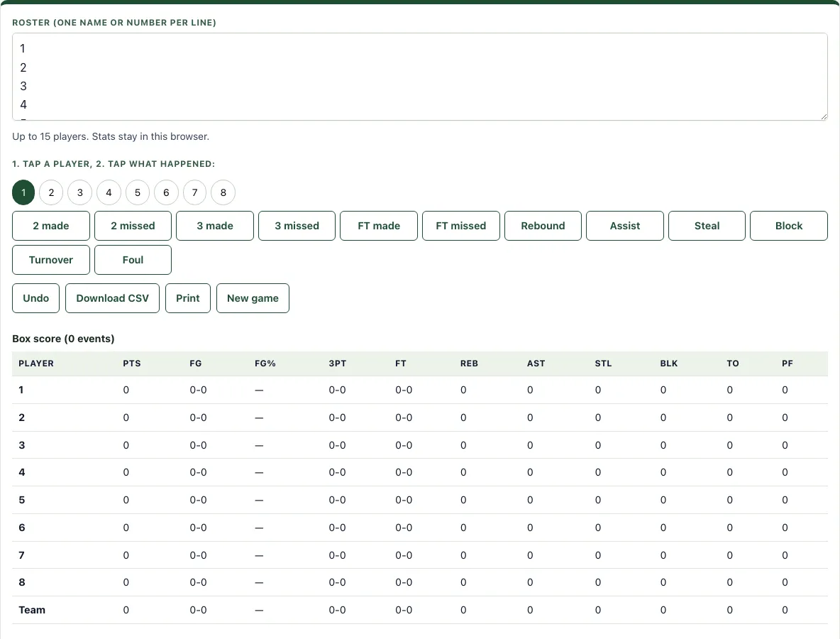Select player 6 chip
Image resolution: width=840 pixels, height=639 pixels.
[x=166, y=192]
